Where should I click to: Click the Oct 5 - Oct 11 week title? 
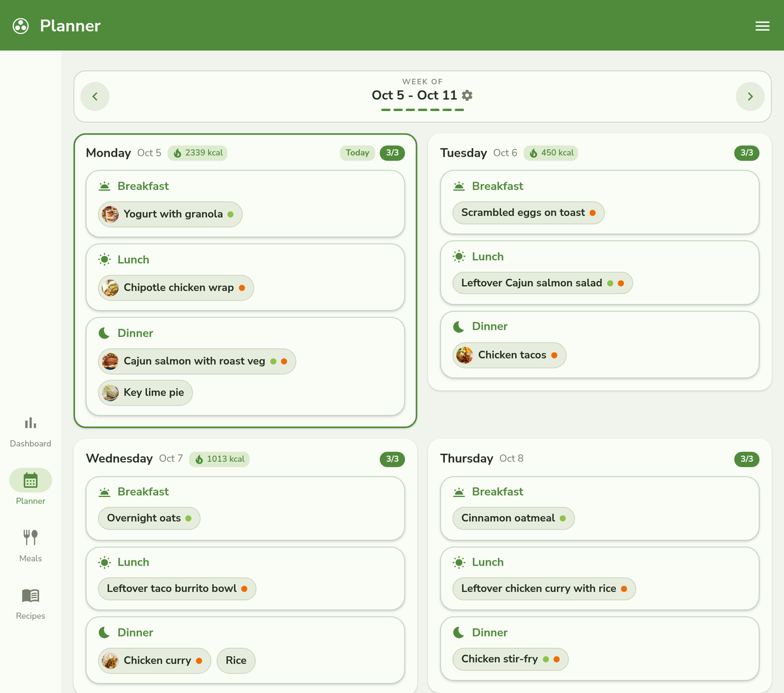tap(414, 95)
